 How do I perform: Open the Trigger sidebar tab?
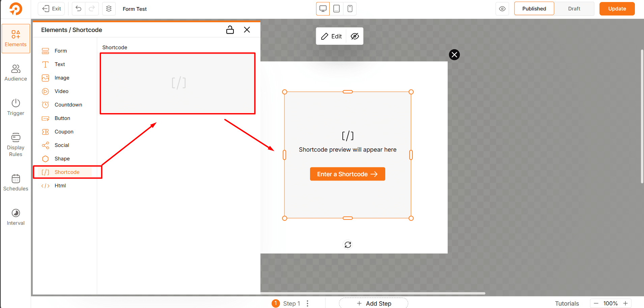[16, 107]
